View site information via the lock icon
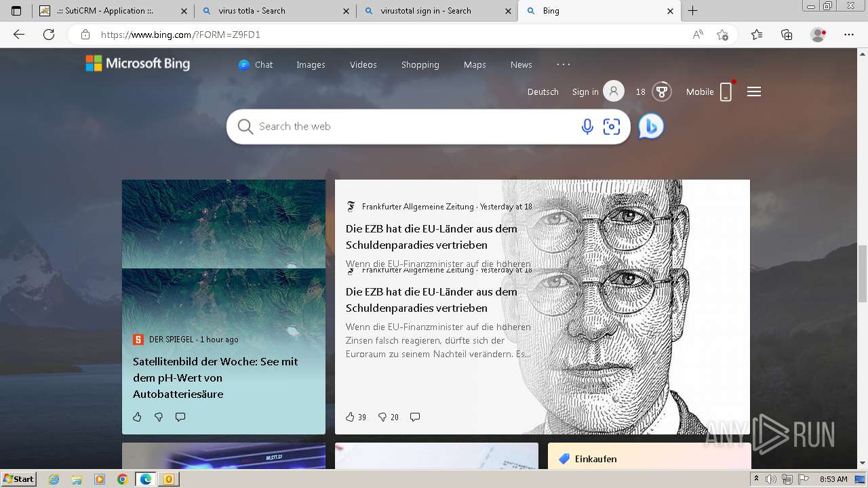This screenshot has width=868, height=488. 85,35
